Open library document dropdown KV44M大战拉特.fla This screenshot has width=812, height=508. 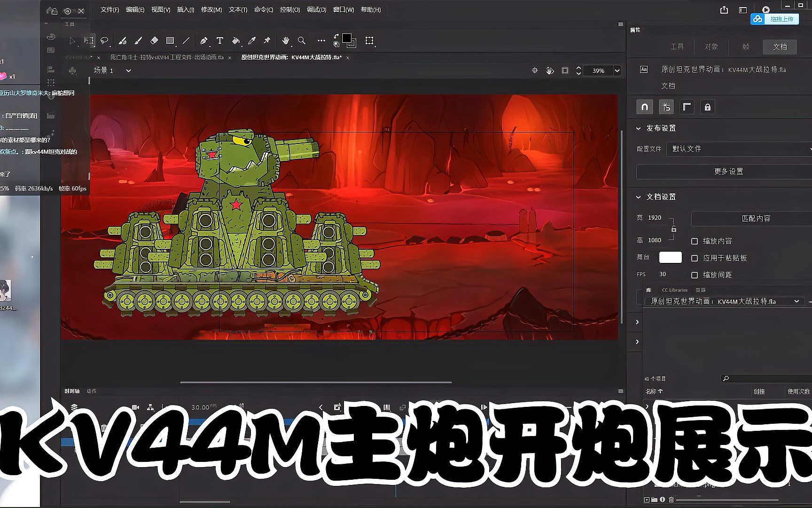(724, 301)
